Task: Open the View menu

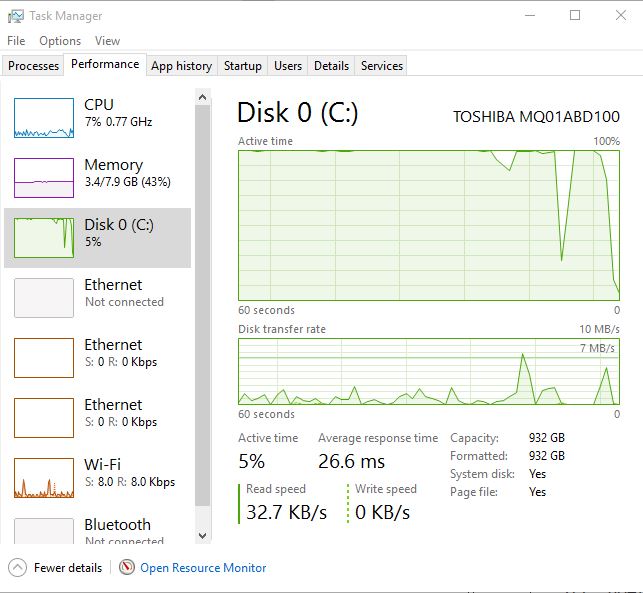Action: click(x=107, y=41)
